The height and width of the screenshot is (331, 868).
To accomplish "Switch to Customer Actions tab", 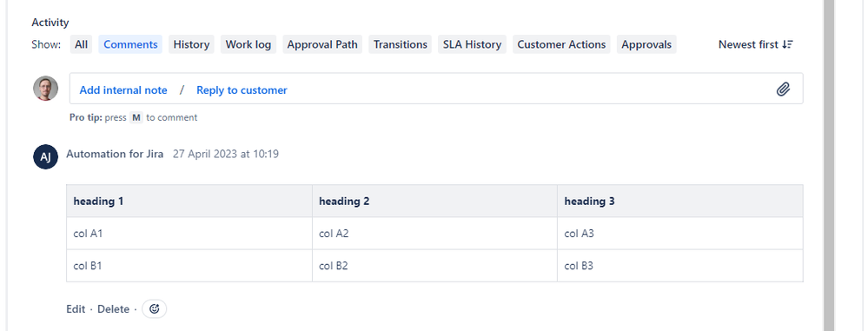I will coord(561,44).
